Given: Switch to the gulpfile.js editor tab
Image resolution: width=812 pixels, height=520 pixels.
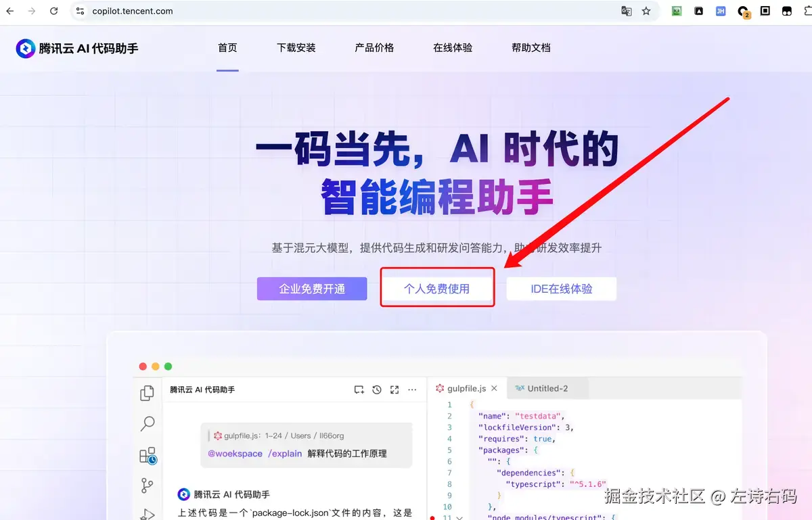Looking at the screenshot, I should click(x=467, y=388).
